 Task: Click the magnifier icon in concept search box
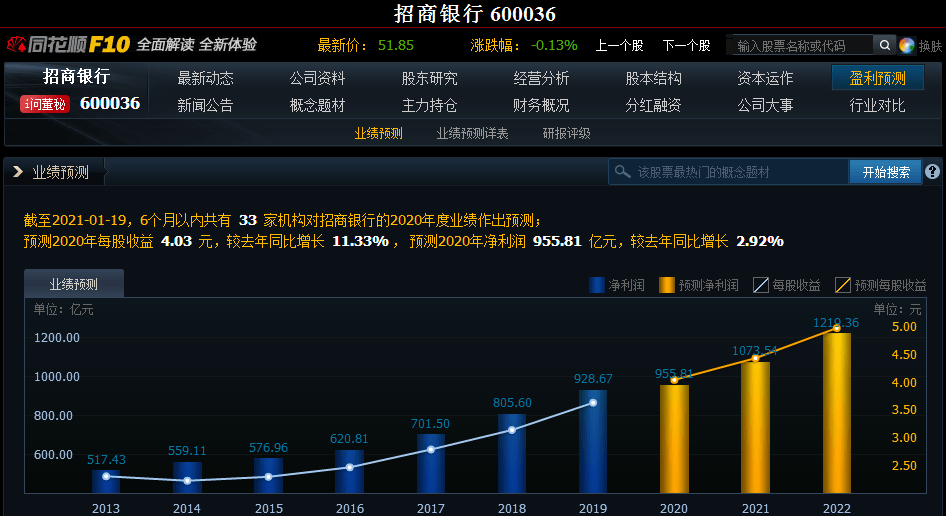click(623, 172)
